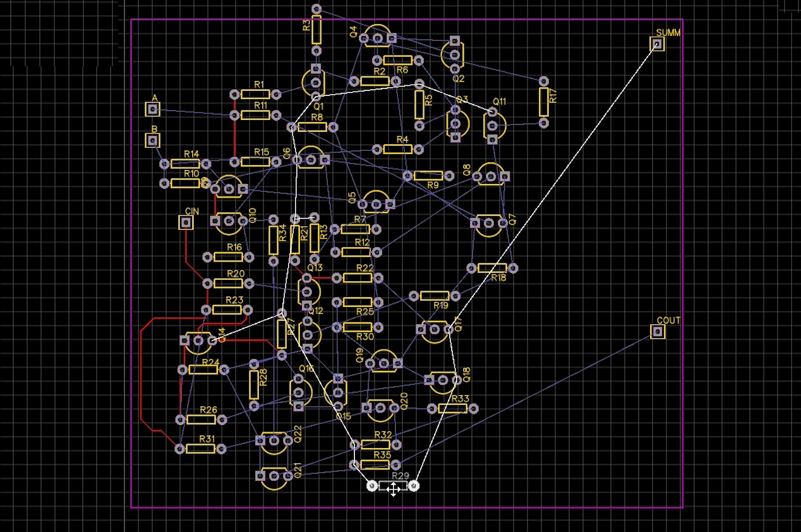Image resolution: width=801 pixels, height=532 pixels.
Task: Select vertical resistor R3
Action: (x=316, y=29)
